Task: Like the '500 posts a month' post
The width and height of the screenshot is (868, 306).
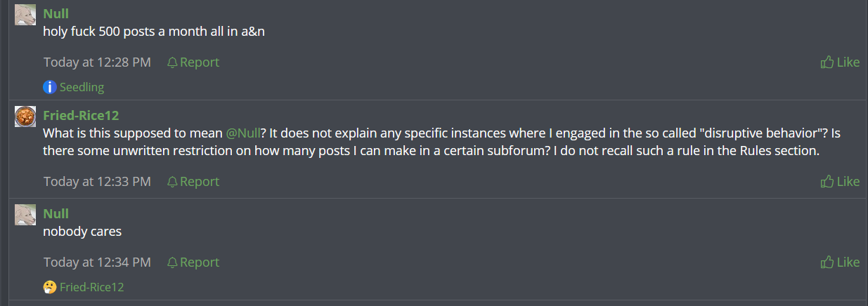Action: click(x=848, y=62)
